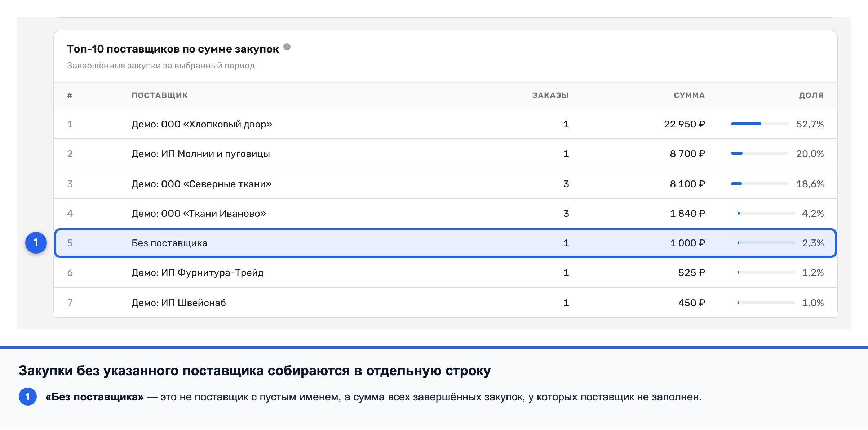Image resolution: width=868 pixels, height=430 pixels.
Task: Click orders count for Ткани Иваново
Action: point(566,214)
